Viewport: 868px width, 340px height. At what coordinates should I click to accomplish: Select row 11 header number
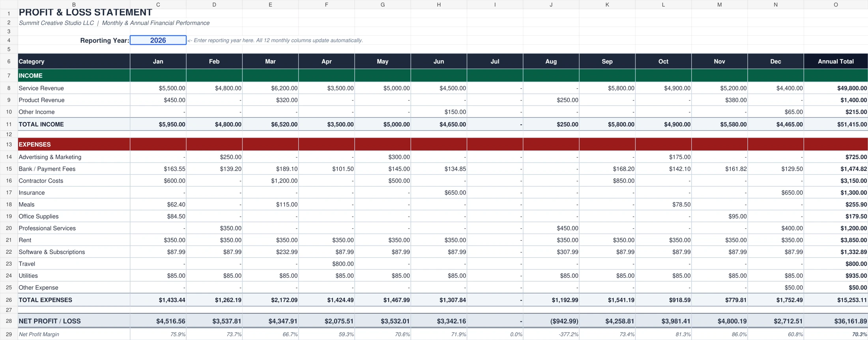[x=9, y=124]
